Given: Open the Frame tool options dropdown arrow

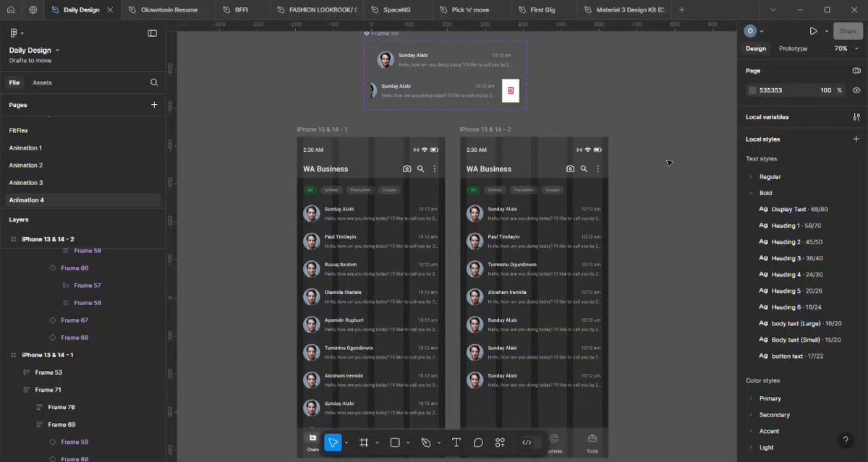Looking at the screenshot, I should tap(377, 442).
